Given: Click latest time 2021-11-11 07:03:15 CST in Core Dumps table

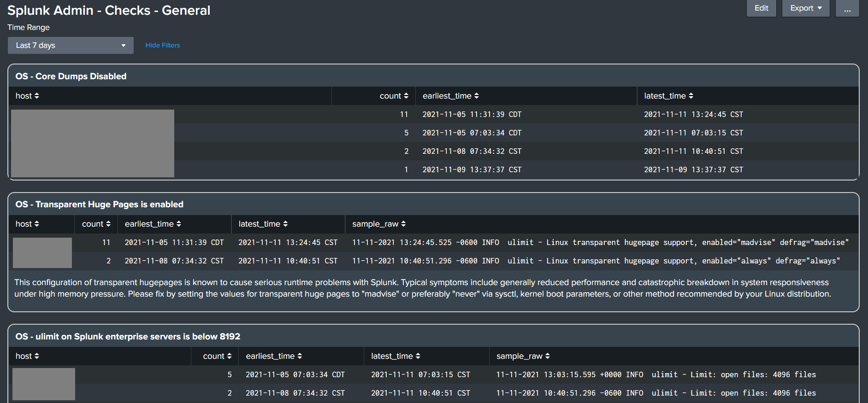Looking at the screenshot, I should coord(693,133).
